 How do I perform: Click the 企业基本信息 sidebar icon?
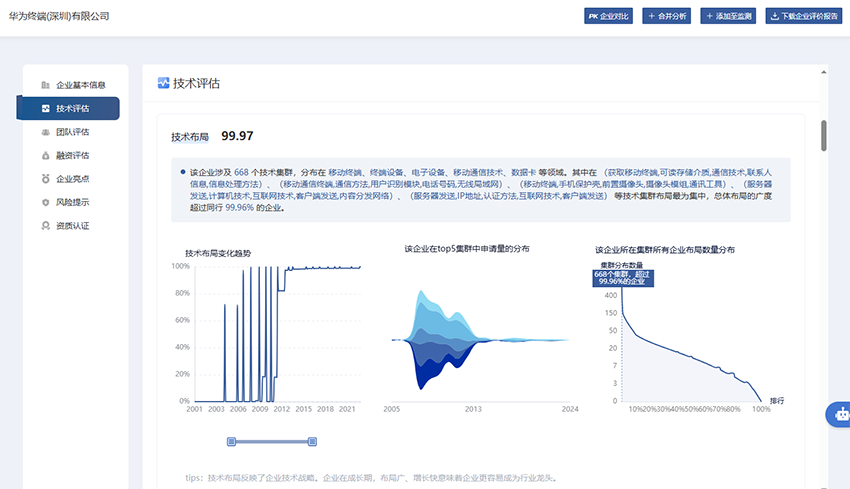coord(46,85)
